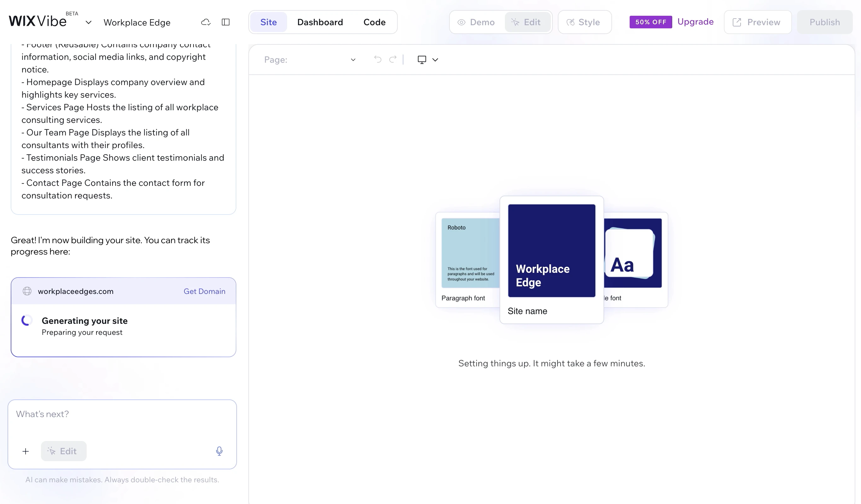Open the Code tab

(374, 22)
